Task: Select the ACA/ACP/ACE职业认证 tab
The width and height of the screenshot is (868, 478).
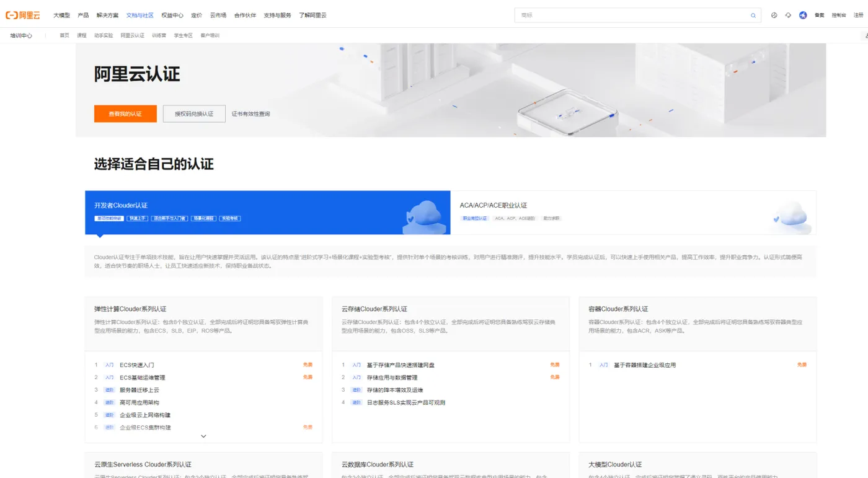Action: coord(633,213)
